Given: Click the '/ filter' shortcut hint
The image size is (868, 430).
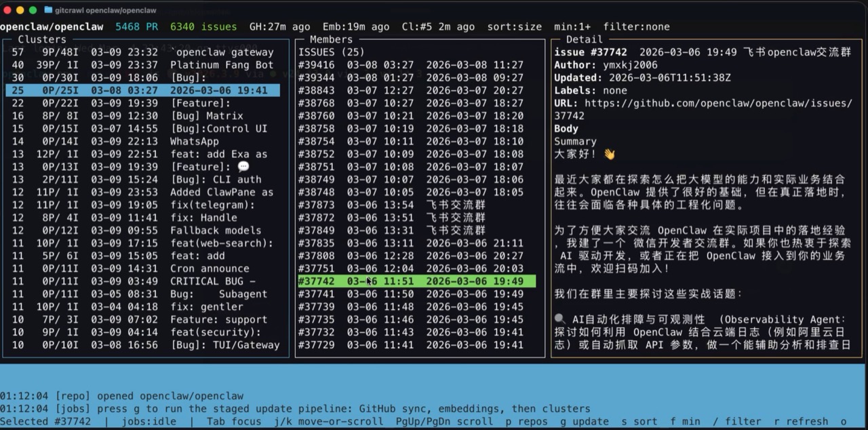Looking at the screenshot, I should pos(736,421).
